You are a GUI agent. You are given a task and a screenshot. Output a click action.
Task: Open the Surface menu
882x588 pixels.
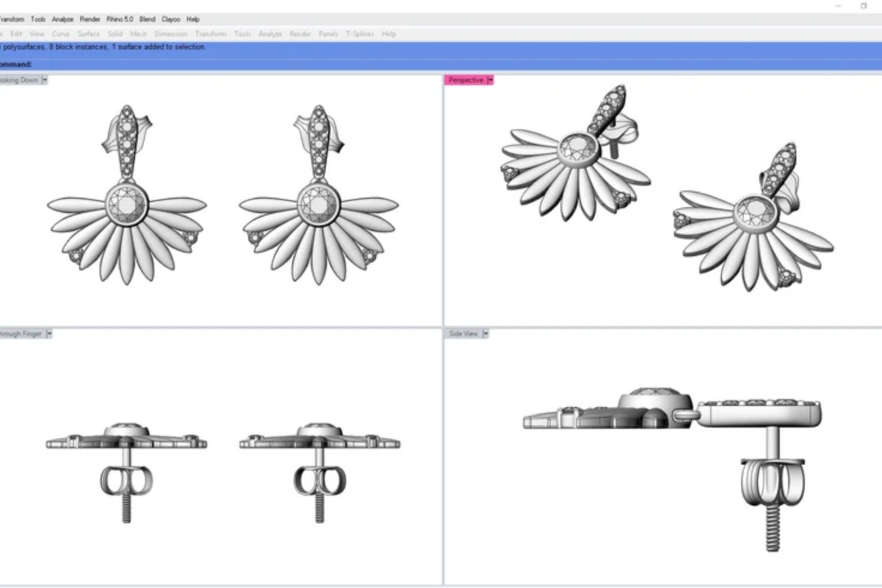click(x=88, y=34)
